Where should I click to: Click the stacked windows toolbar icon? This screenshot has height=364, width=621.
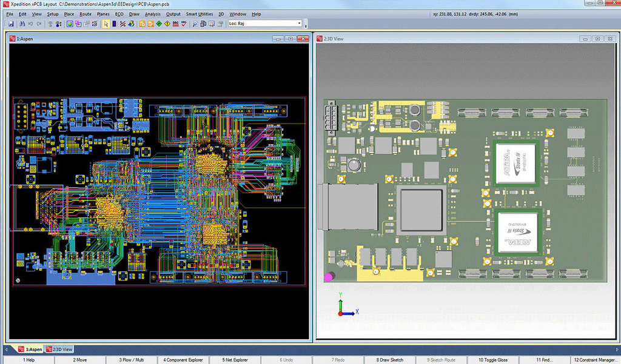click(x=203, y=24)
